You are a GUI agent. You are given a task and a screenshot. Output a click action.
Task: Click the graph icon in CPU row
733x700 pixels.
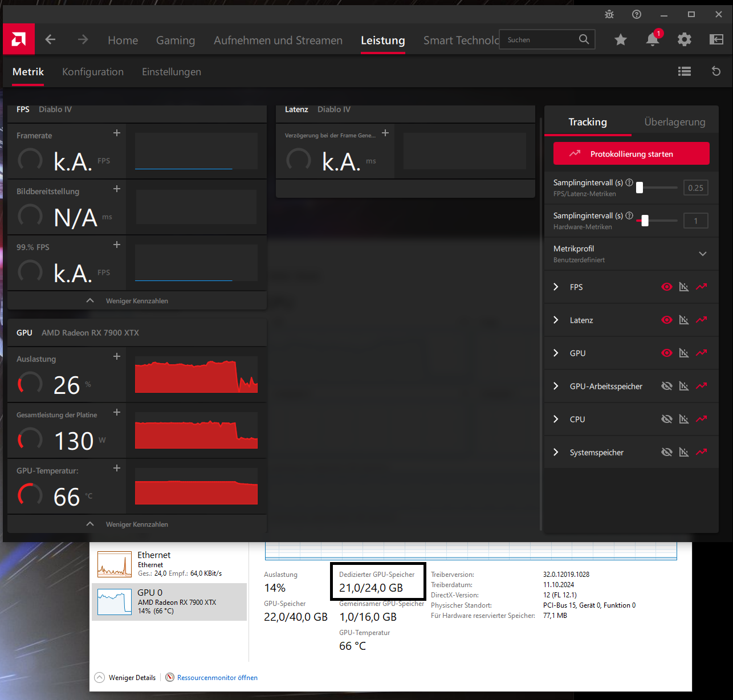pyautogui.click(x=684, y=419)
